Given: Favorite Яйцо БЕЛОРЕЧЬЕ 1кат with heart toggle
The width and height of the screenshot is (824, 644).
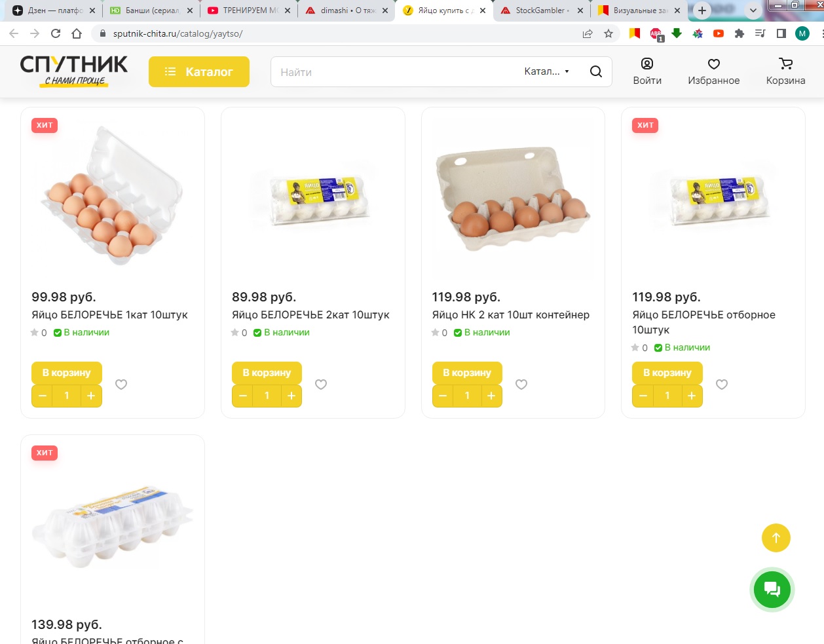Looking at the screenshot, I should [121, 385].
